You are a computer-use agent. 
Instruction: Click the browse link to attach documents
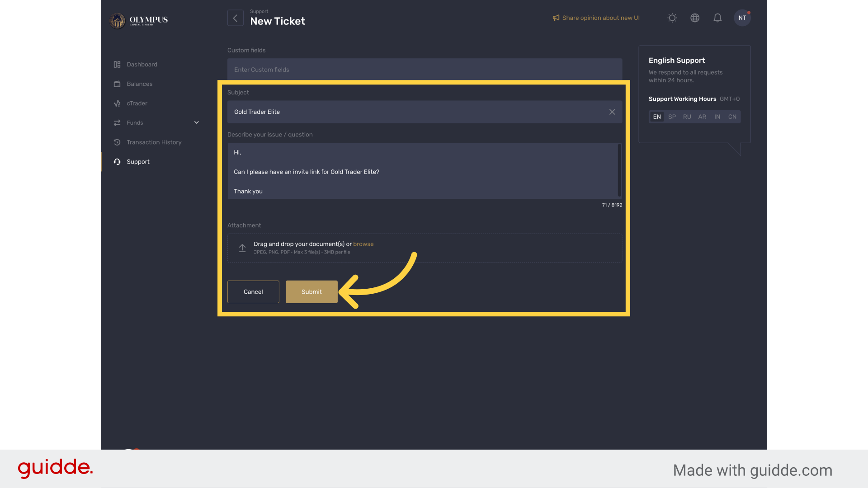[x=363, y=244]
